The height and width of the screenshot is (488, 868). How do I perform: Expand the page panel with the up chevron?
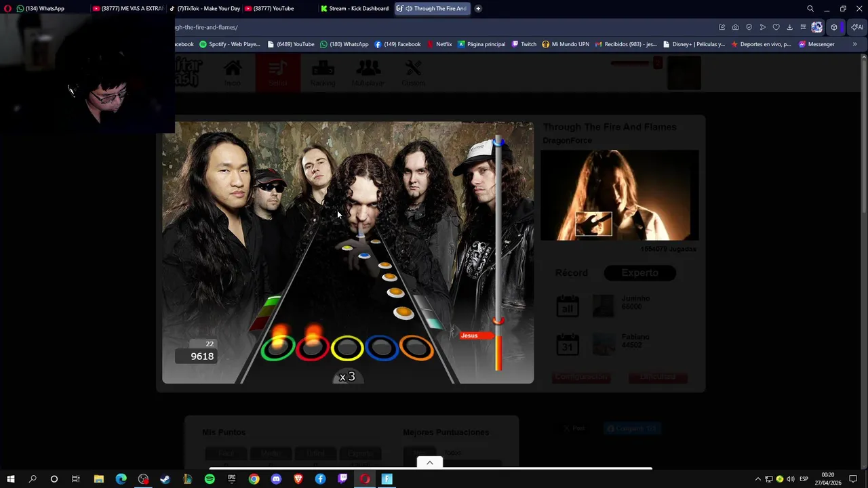click(429, 463)
